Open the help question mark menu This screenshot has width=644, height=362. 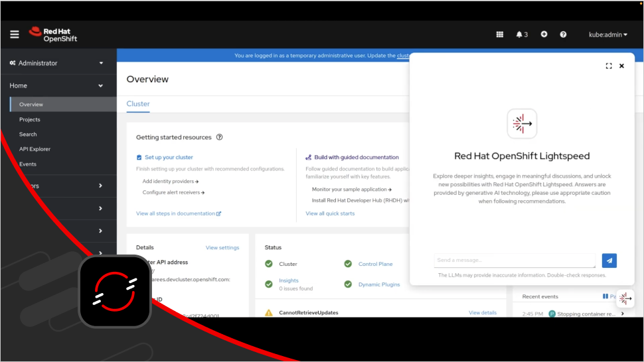(x=563, y=34)
